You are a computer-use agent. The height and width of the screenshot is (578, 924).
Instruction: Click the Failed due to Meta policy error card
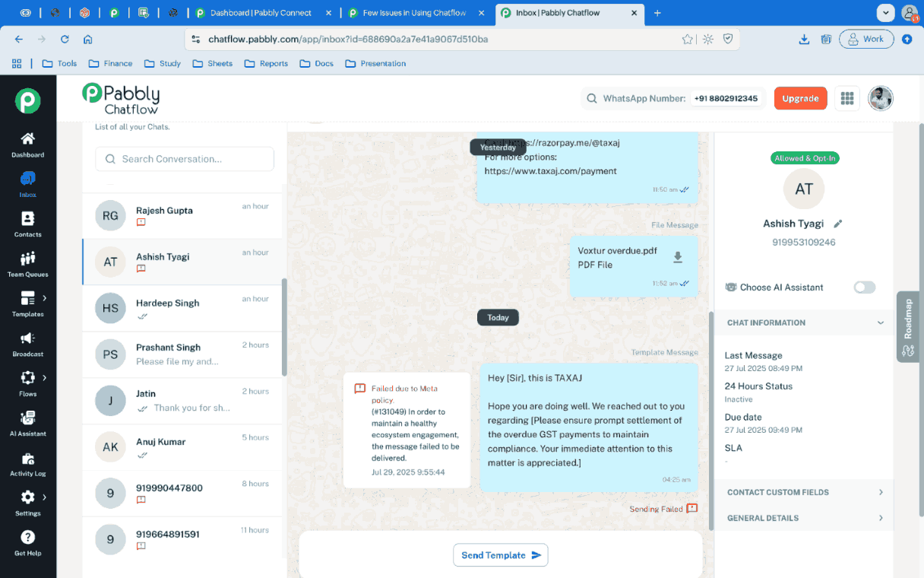point(407,430)
